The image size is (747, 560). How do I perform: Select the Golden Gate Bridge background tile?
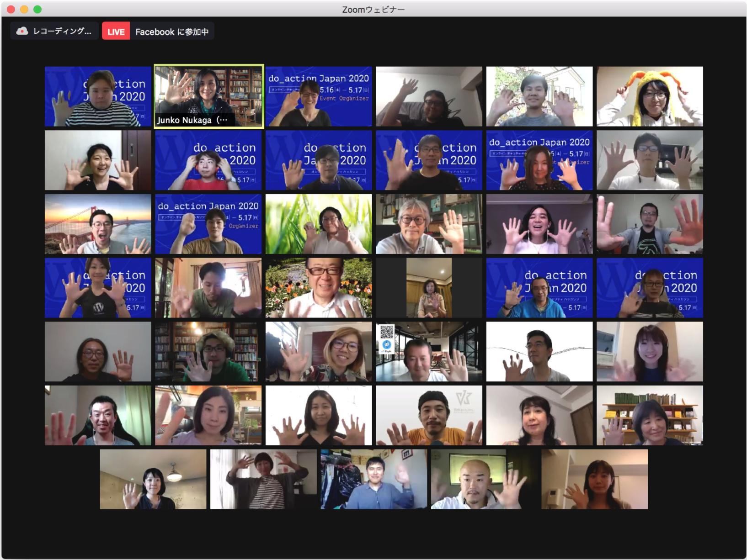click(98, 224)
